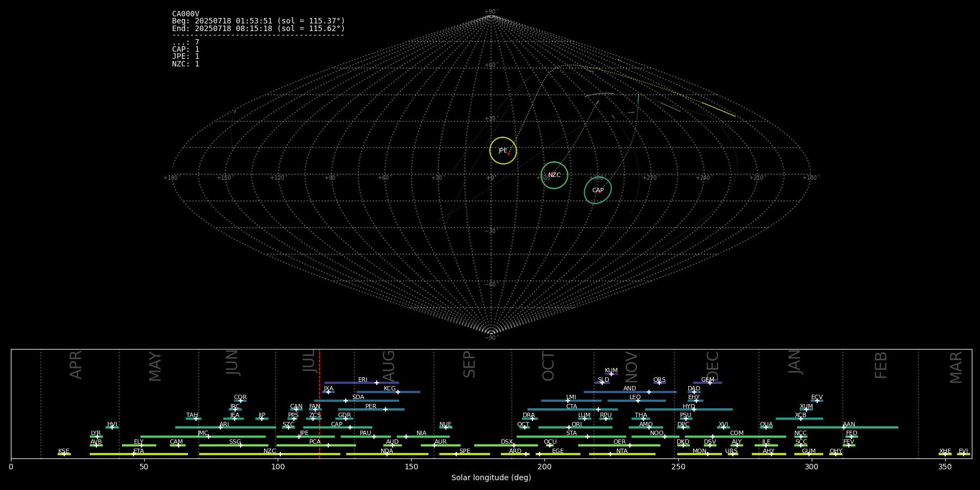980x490 pixels.
Task: Click the EVI shower label in timeline
Action: pos(963,451)
